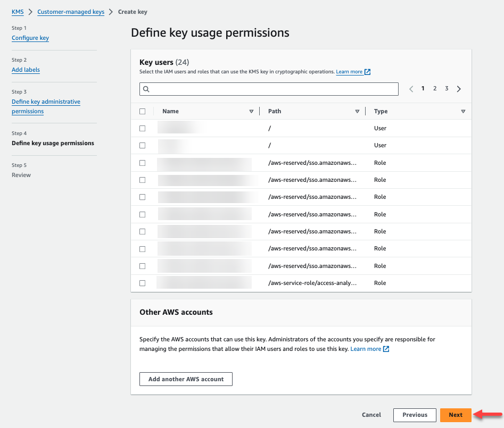Check the first sso.amazonaws Role row checkbox

[x=143, y=163]
